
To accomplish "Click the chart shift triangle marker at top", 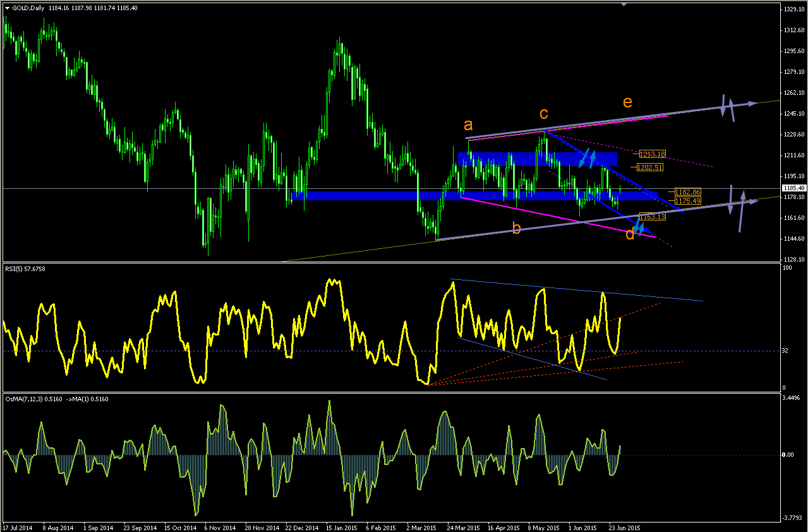I will (624, 4).
